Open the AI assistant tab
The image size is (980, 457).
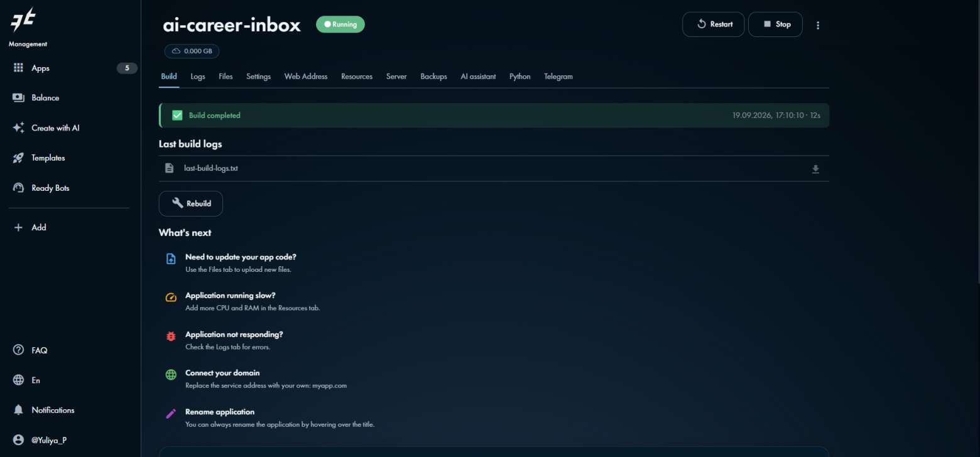click(478, 77)
